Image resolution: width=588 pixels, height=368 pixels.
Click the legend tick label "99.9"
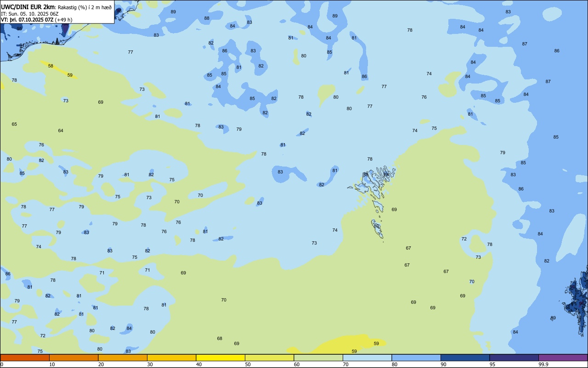coord(543,364)
